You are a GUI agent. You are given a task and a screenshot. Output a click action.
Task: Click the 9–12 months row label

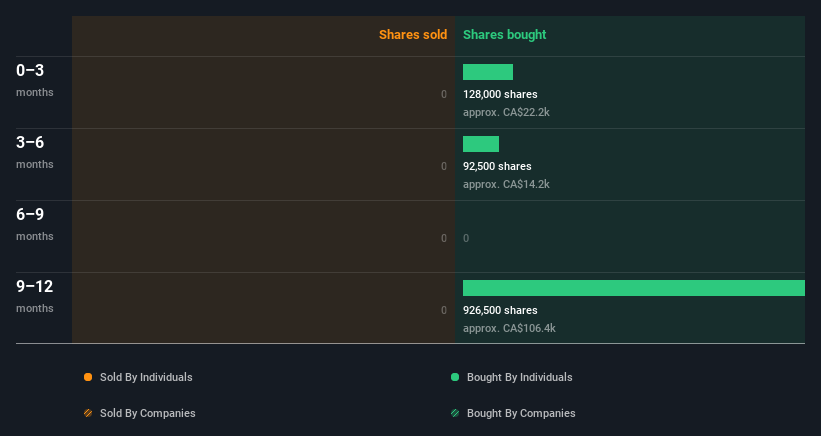click(35, 296)
